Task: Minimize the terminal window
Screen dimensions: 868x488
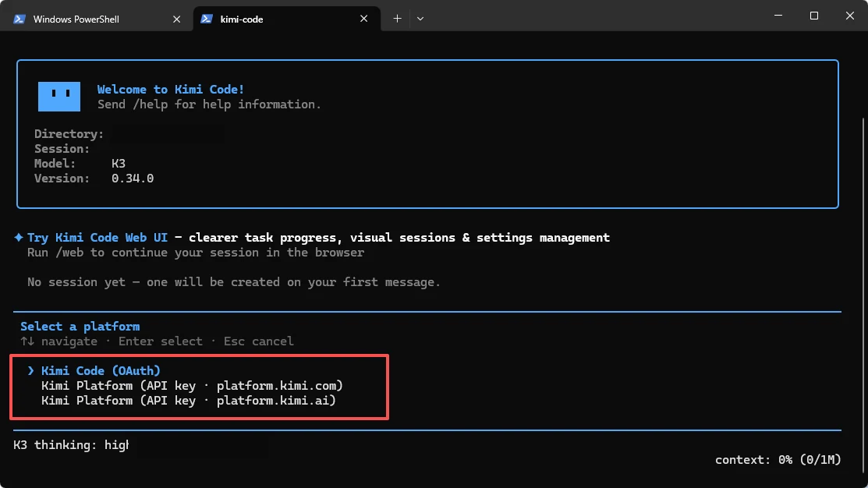Action: point(778,16)
